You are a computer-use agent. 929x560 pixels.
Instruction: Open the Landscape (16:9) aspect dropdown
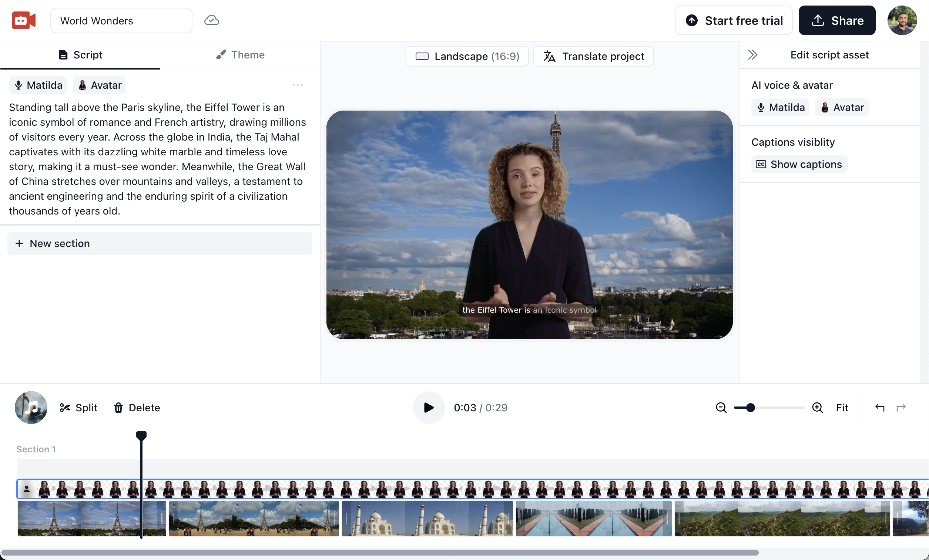[x=467, y=56]
